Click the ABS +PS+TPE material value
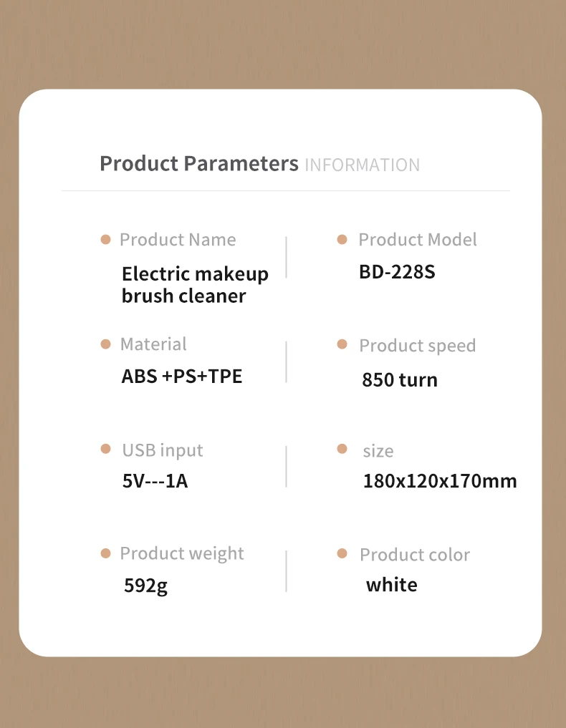Screen dimensions: 566x728 point(182,376)
